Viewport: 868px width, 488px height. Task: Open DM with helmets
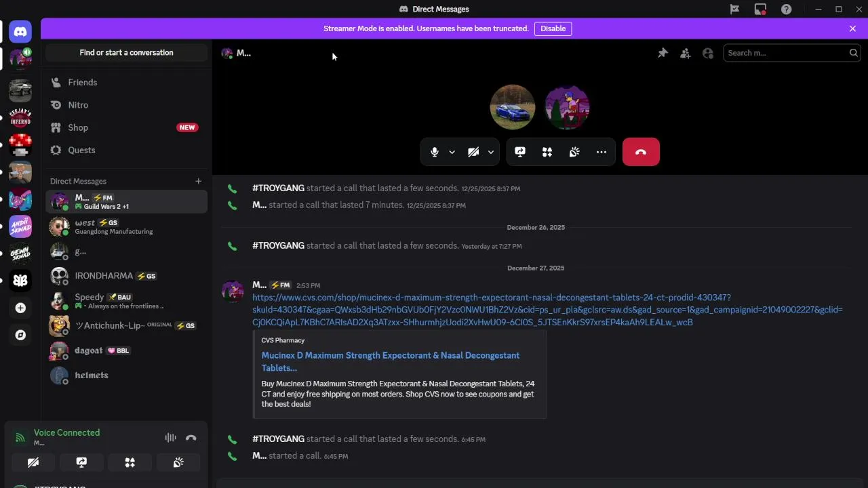point(126,375)
